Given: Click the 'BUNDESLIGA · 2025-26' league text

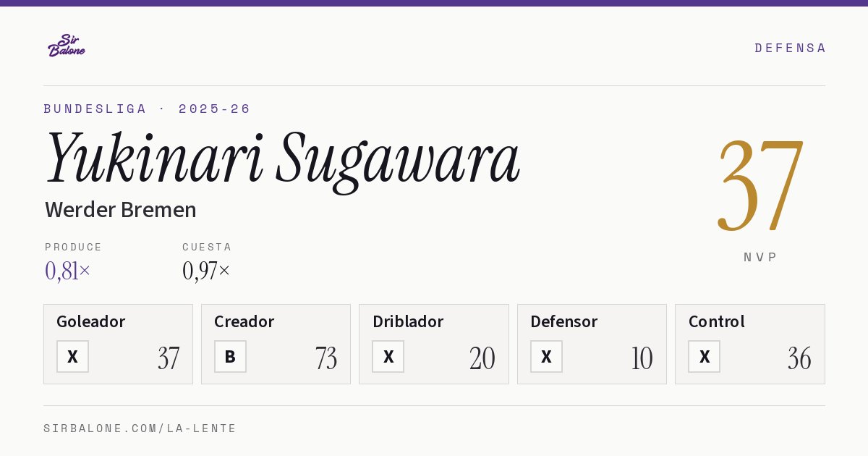Looking at the screenshot, I should click(x=147, y=109).
